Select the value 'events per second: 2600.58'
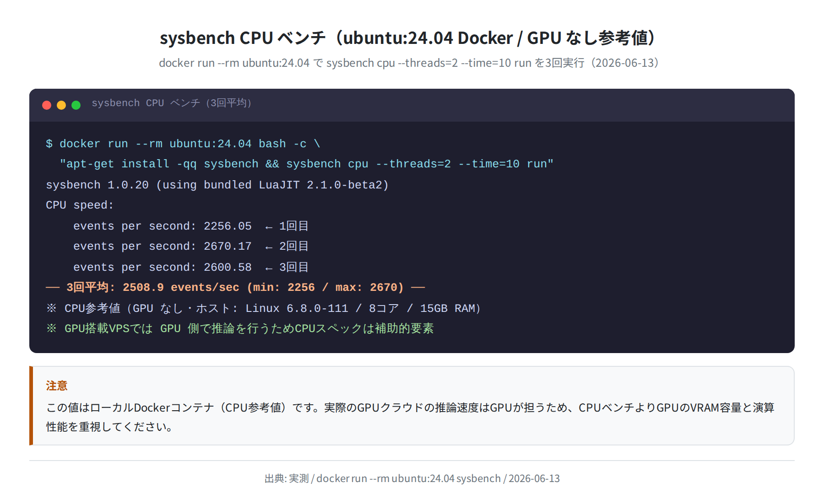The image size is (824, 504). (x=163, y=267)
